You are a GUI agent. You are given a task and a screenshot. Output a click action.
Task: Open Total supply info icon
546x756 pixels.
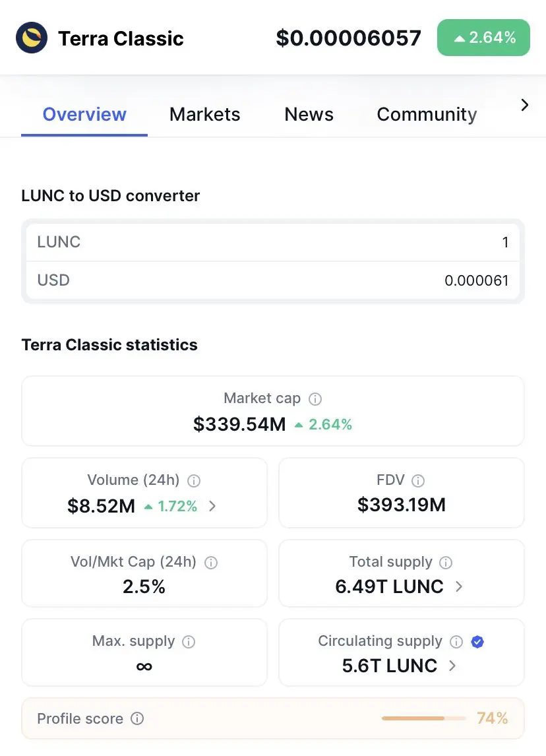(x=446, y=563)
